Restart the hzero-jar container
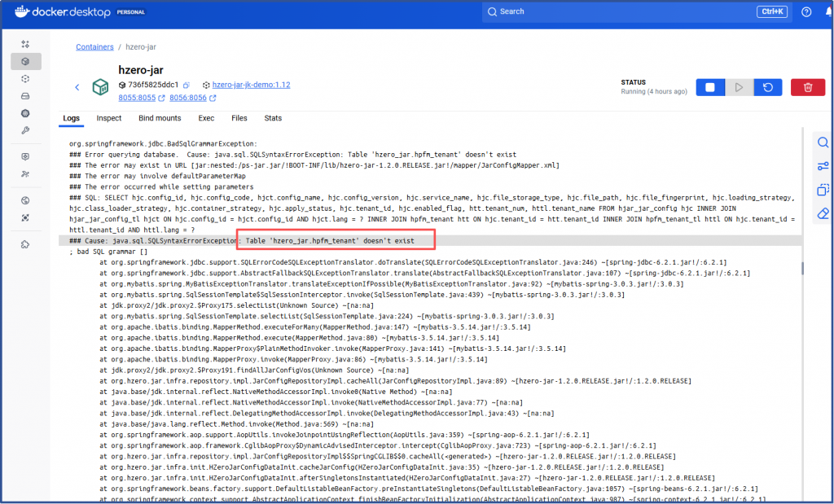 767,87
